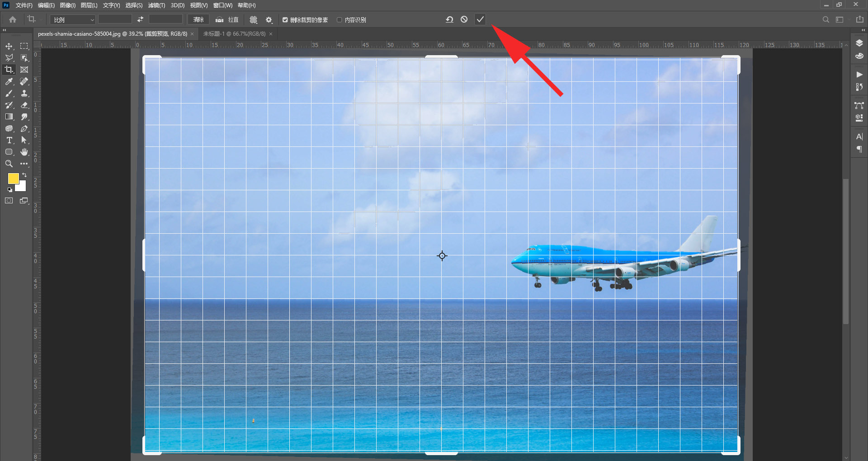Click the share icon at top right
This screenshot has width=868, height=461.
860,19
